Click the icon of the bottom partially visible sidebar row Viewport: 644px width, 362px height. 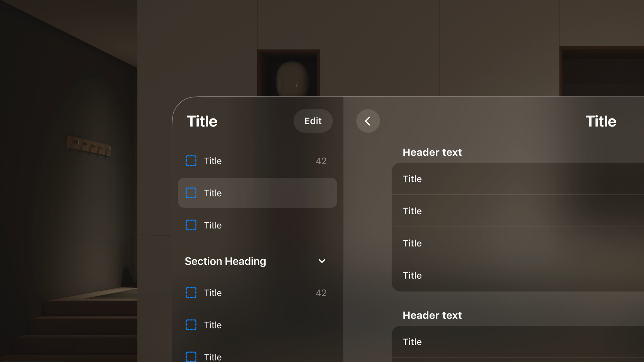click(191, 357)
